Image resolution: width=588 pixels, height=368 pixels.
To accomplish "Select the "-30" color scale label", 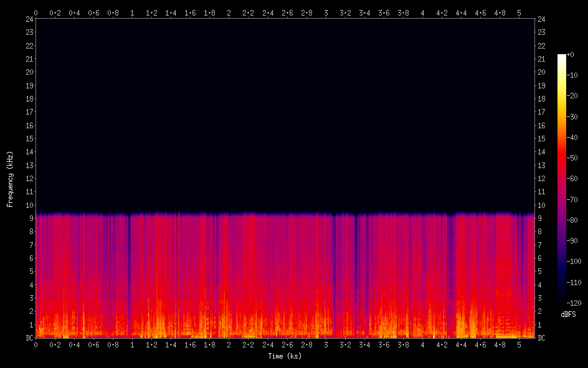I will tap(572, 117).
